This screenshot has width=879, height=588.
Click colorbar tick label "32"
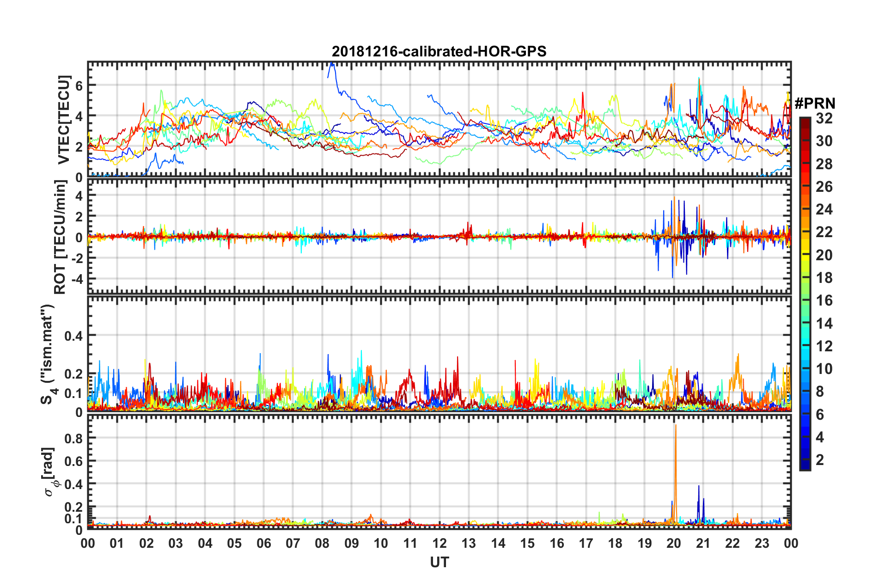pos(824,118)
